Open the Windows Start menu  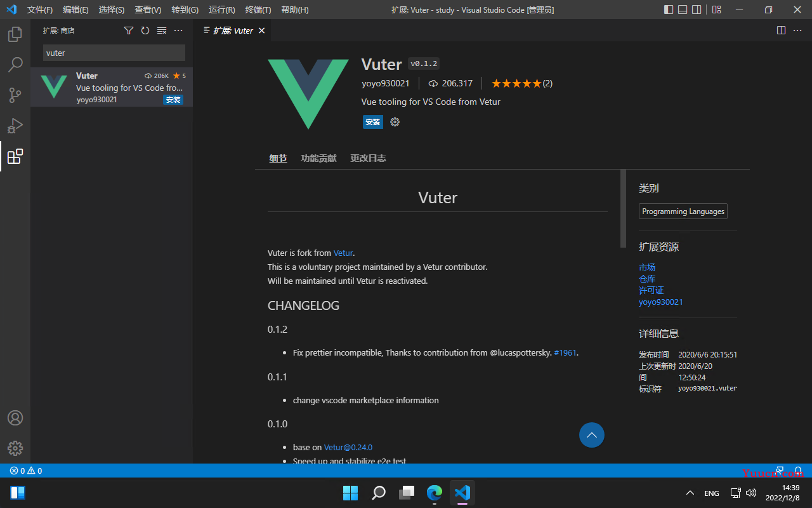[350, 493]
